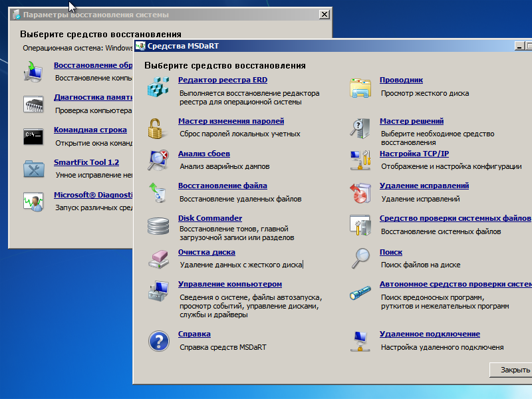Launch Средство проверки системных файлов link
This screenshot has width=532, height=399.
pyautogui.click(x=455, y=218)
